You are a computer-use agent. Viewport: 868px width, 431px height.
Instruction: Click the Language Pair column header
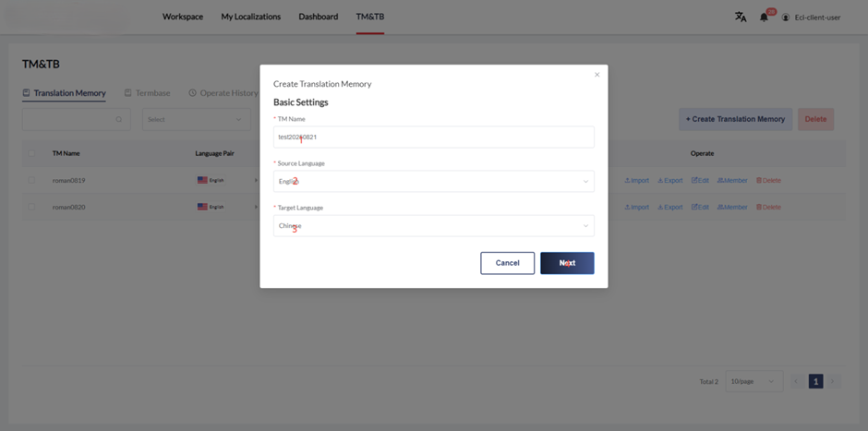(215, 153)
